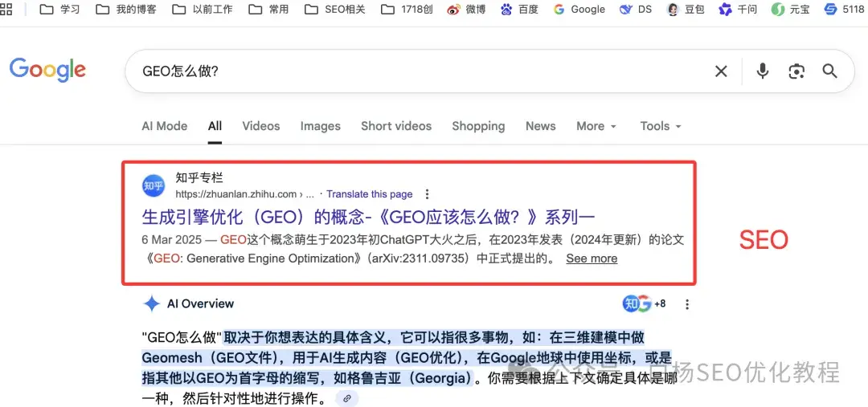The image size is (868, 407).
Task: Expand the More dropdown
Action: [x=596, y=126]
